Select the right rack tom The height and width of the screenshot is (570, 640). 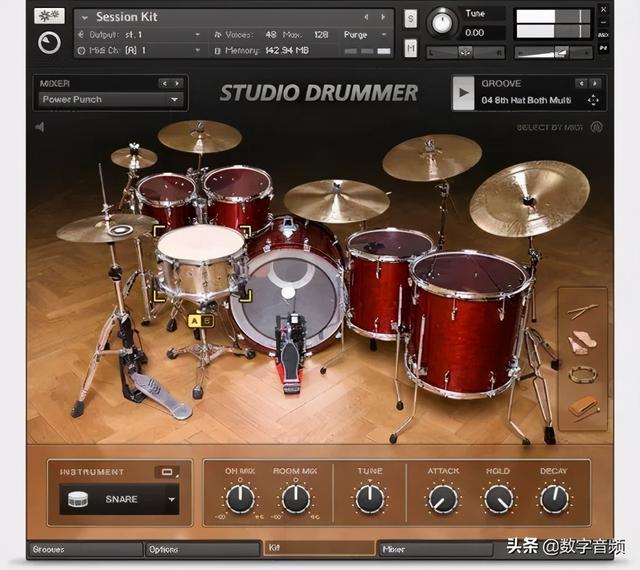tap(238, 197)
